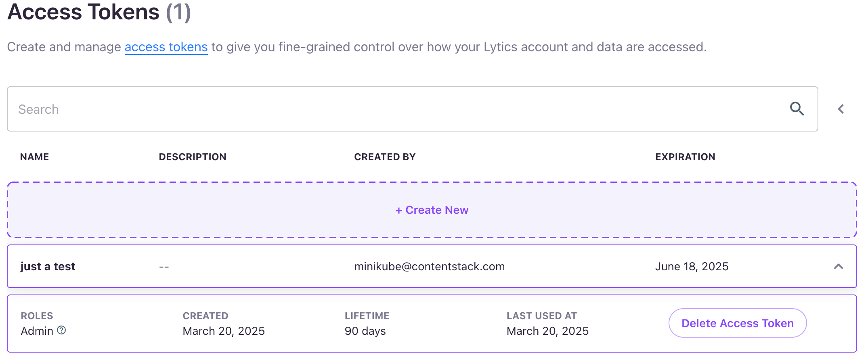The image size is (868, 355).
Task: Click the Admin role label
Action: pos(37,331)
